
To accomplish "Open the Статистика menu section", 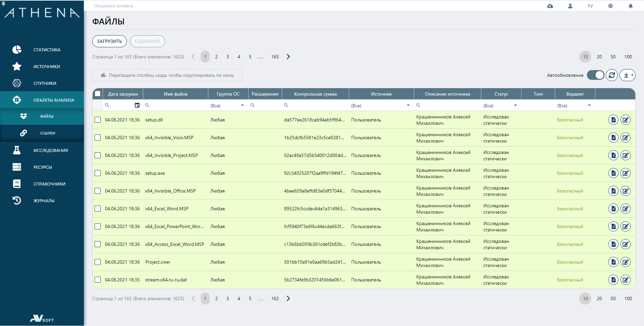I will click(47, 50).
